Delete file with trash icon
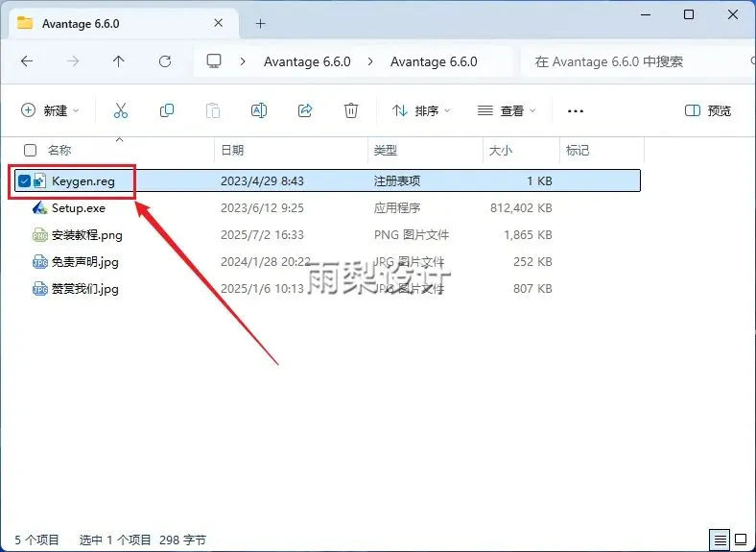This screenshot has width=756, height=552. point(351,110)
